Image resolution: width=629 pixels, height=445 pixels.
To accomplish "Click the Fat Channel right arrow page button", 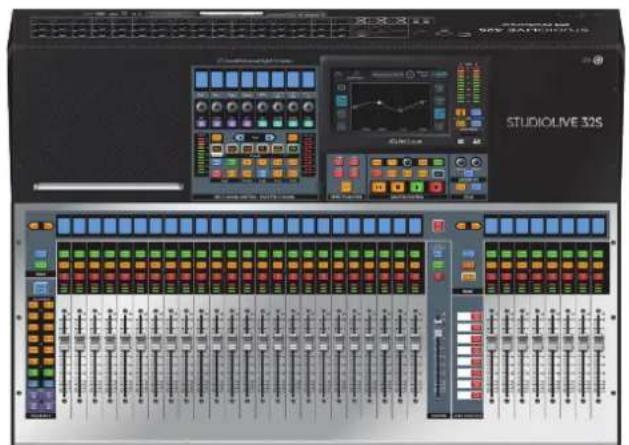I will 269,138.
